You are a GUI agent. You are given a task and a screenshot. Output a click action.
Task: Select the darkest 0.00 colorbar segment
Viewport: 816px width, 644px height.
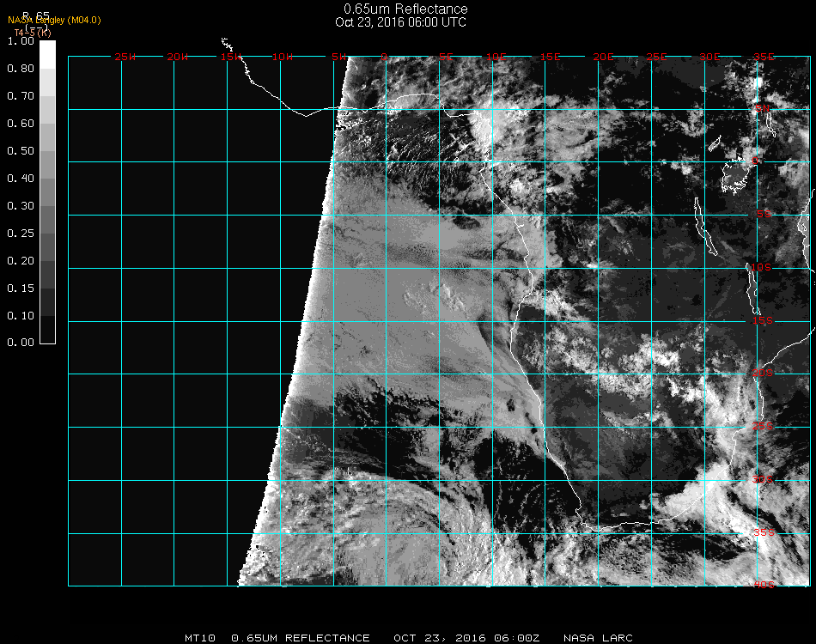(x=48, y=330)
